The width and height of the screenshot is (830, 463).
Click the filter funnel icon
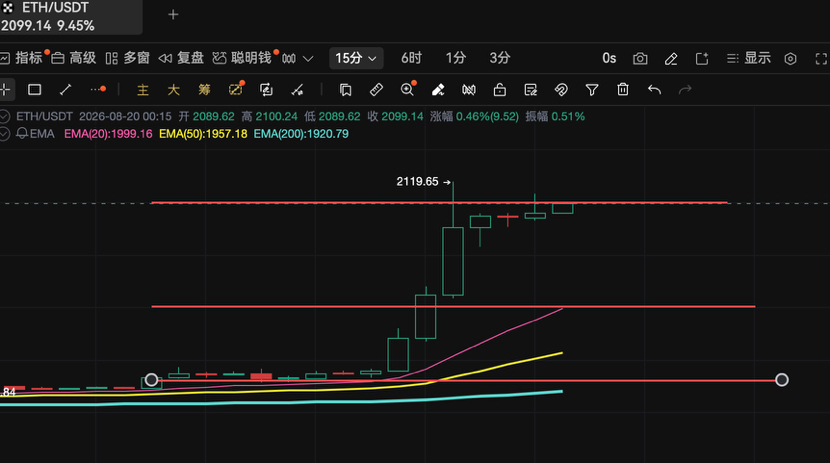pyautogui.click(x=592, y=90)
